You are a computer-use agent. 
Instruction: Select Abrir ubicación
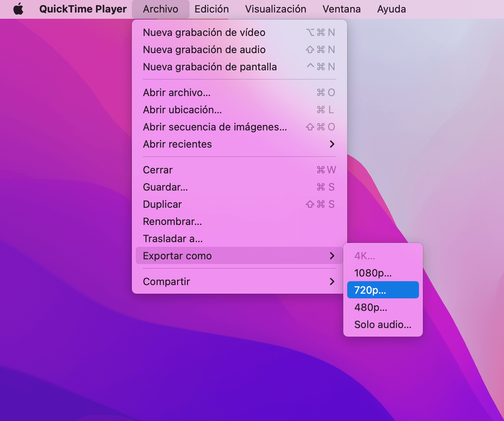click(x=182, y=110)
